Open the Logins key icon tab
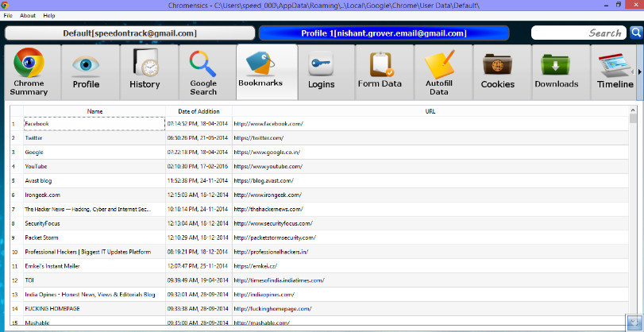The width and height of the screenshot is (644, 332). (321, 65)
